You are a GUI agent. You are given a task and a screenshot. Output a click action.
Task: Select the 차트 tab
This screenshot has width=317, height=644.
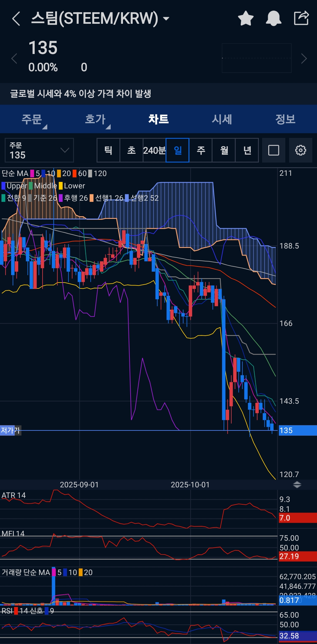(x=158, y=119)
